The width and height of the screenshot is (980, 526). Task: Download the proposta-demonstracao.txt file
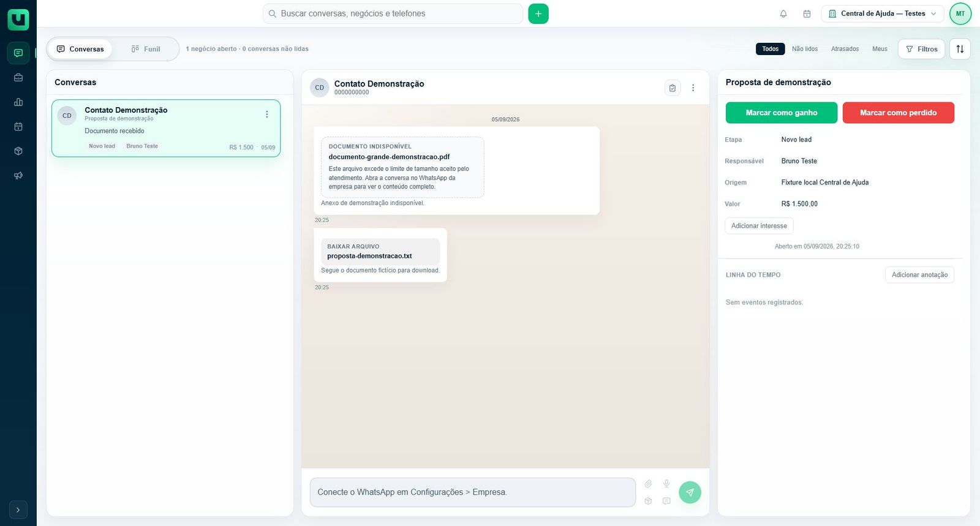[380, 252]
